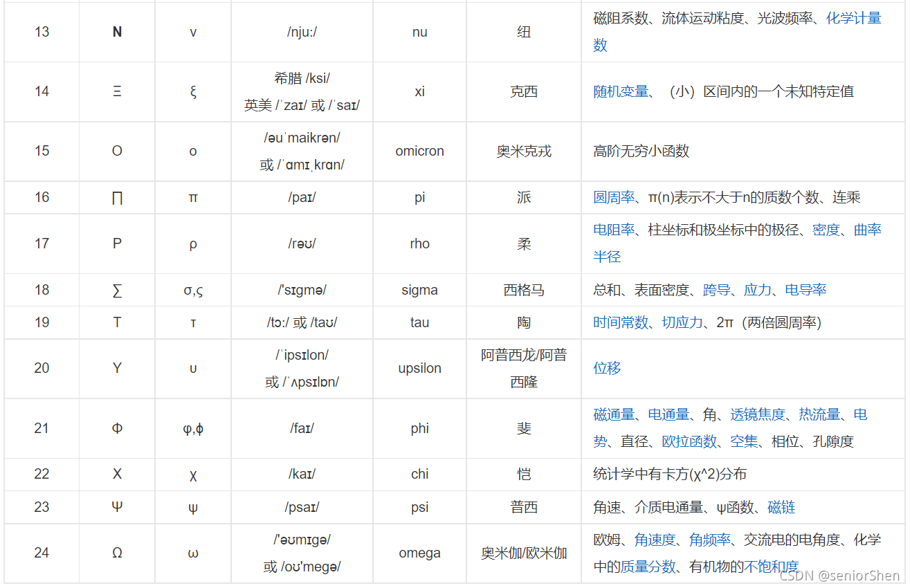Open the 磁链 link
Image resolution: width=910 pixels, height=588 pixels.
click(x=781, y=507)
